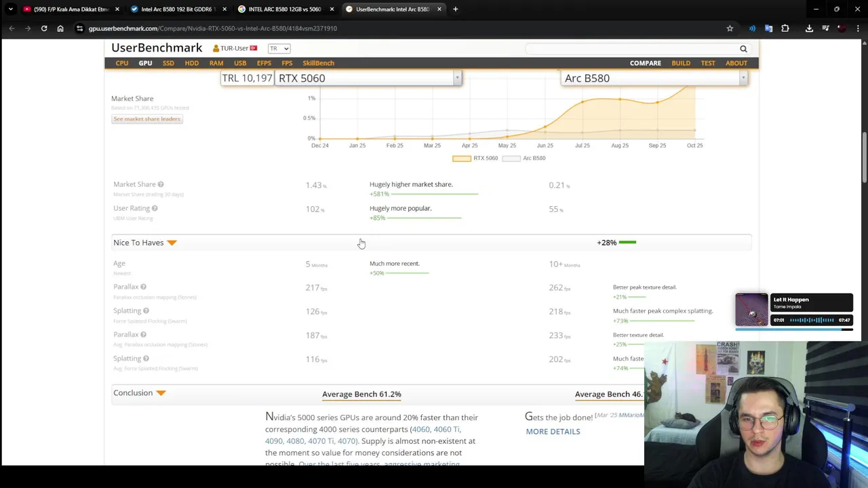Close the YouTube F/P Kralı tab

pyautogui.click(x=117, y=9)
